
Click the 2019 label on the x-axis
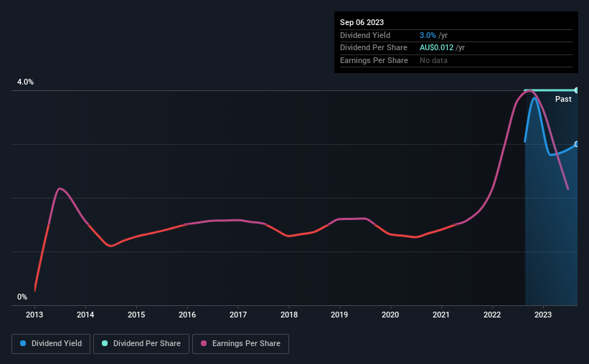pyautogui.click(x=339, y=315)
